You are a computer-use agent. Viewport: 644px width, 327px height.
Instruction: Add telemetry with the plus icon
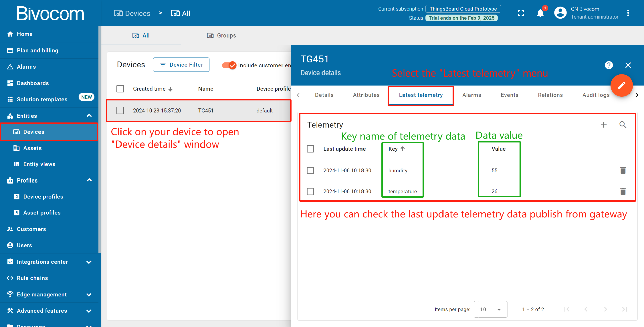[603, 125]
